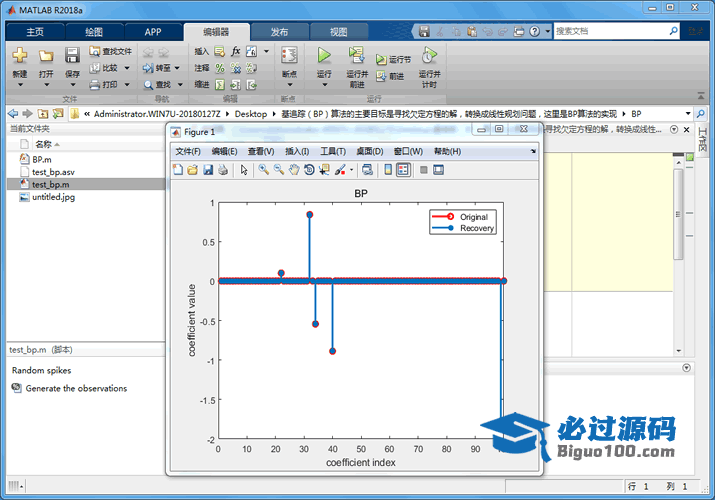Click the green 运行 (Run) arrow
The image size is (715, 500).
coord(324,56)
